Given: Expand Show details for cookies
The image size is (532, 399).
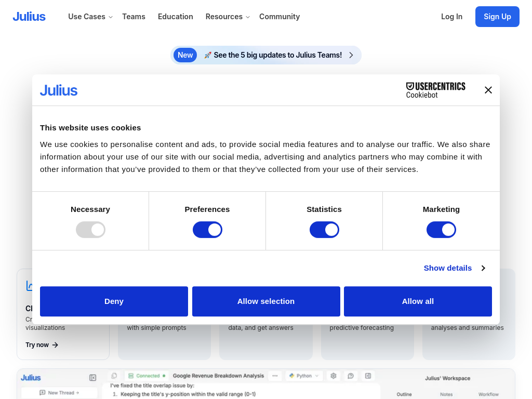Looking at the screenshot, I should click(455, 268).
